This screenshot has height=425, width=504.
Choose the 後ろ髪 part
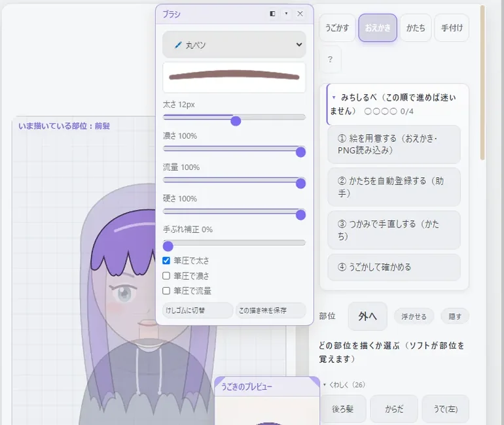click(x=343, y=409)
